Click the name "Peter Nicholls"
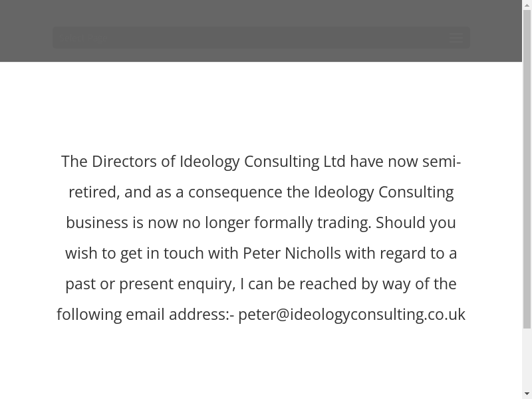Image resolution: width=532 pixels, height=399 pixels. (x=291, y=253)
